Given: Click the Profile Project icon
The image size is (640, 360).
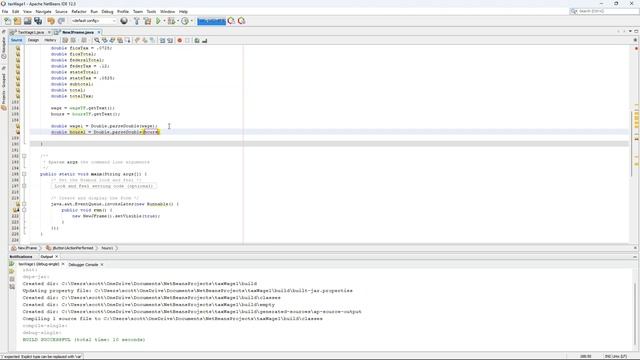Looking at the screenshot, I should tap(185, 21).
